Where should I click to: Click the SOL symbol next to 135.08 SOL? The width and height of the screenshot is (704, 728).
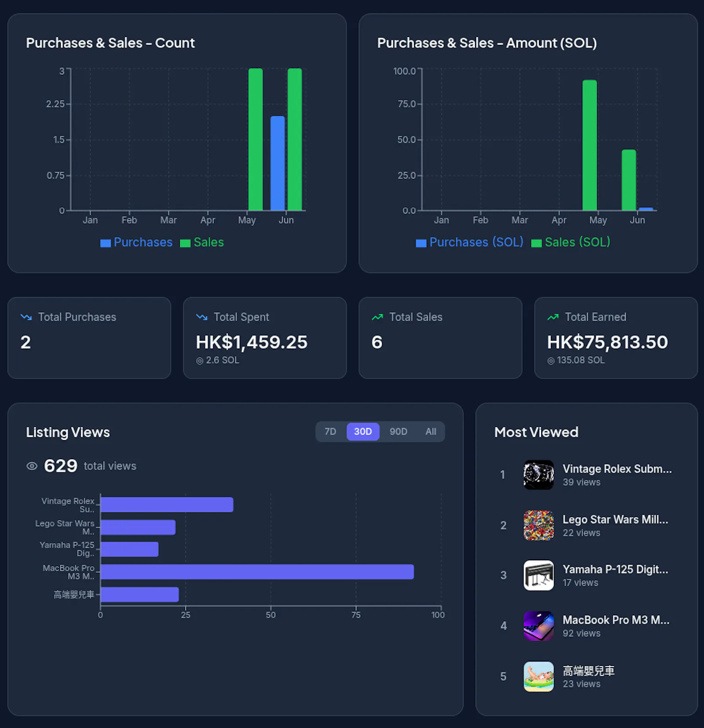click(551, 361)
